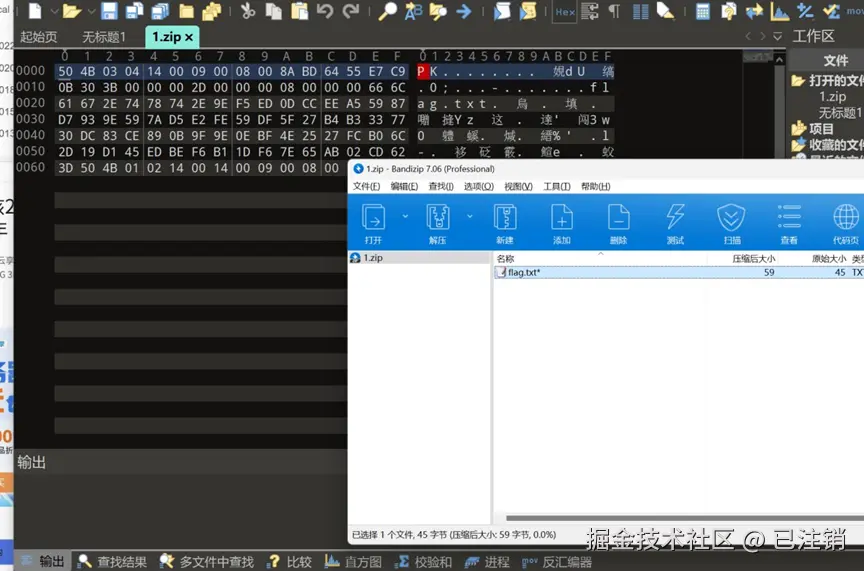Expand the Open file dropdown arrow

tap(91, 11)
